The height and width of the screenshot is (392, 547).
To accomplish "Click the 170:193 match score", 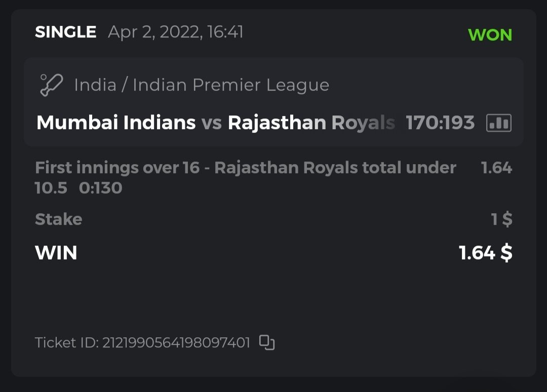I will click(x=440, y=123).
